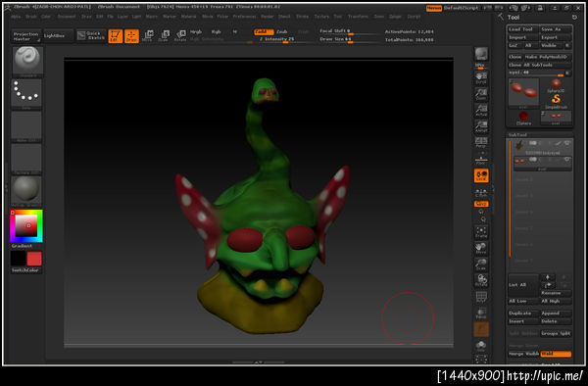Open the LightBox browser

[58, 36]
